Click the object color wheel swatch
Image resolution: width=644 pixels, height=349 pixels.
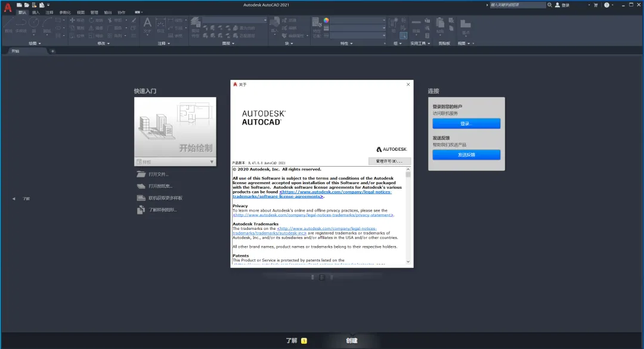pyautogui.click(x=326, y=20)
